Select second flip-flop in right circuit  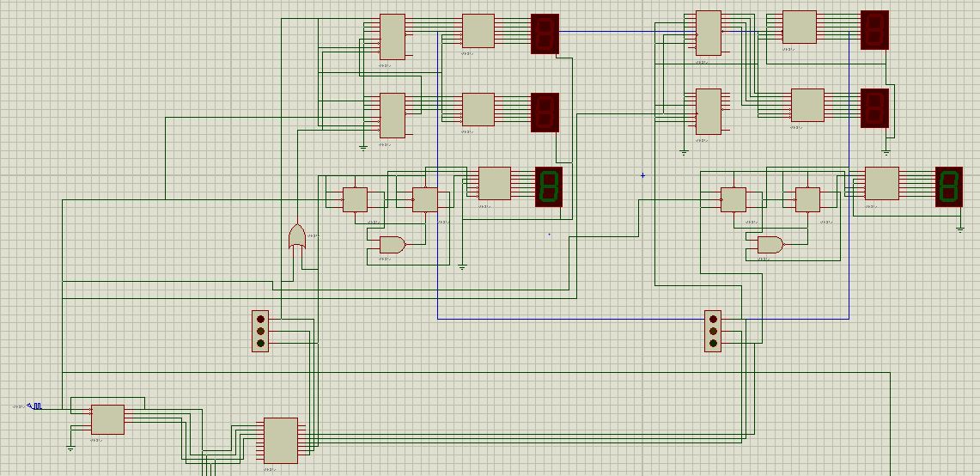coord(807,199)
